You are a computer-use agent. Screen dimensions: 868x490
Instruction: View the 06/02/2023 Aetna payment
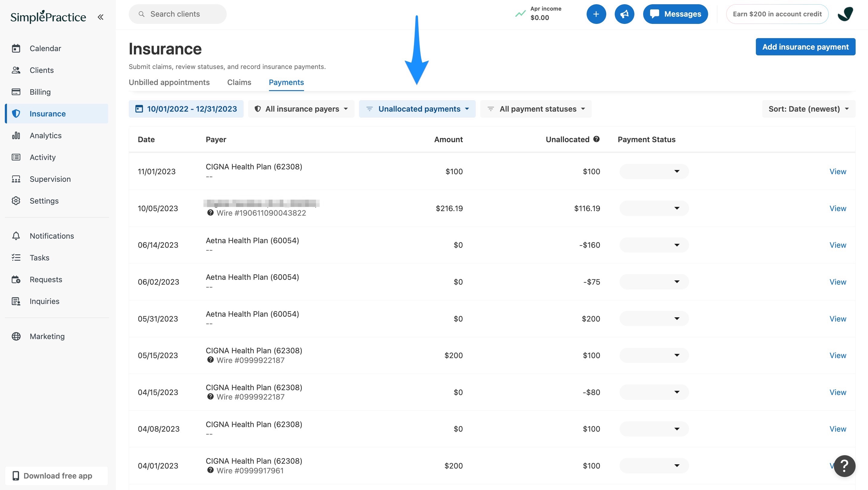(838, 282)
